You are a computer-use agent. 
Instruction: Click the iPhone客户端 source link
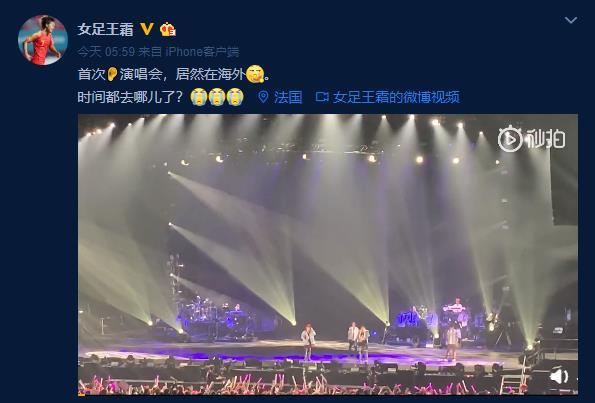(202, 52)
